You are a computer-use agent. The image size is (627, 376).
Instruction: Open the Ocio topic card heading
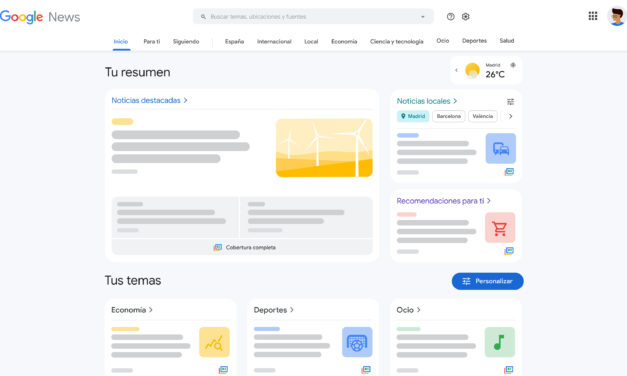point(408,310)
